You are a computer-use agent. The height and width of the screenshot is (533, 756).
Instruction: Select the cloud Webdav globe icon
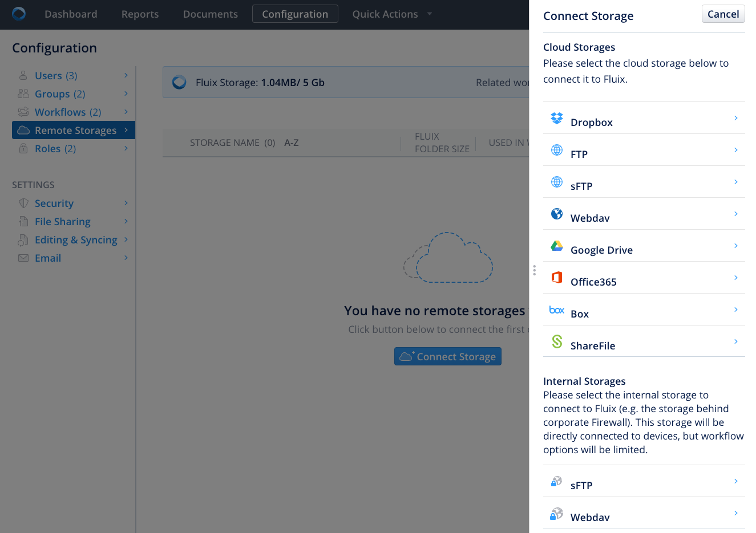[556, 214]
